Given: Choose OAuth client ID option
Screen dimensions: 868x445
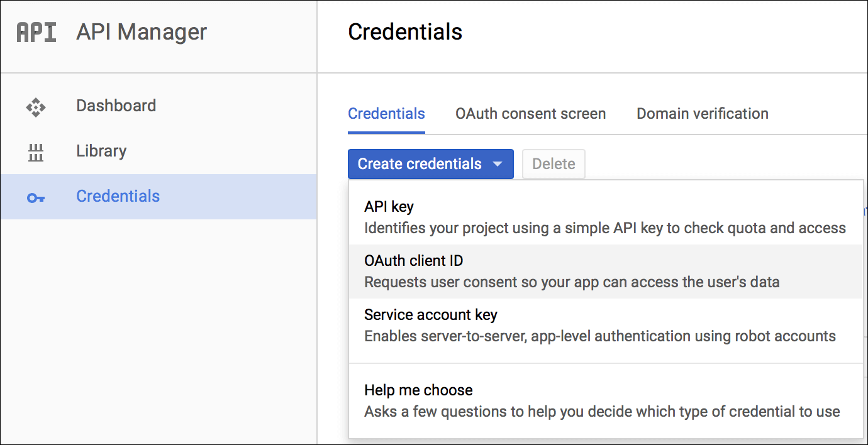Looking at the screenshot, I should 606,272.
